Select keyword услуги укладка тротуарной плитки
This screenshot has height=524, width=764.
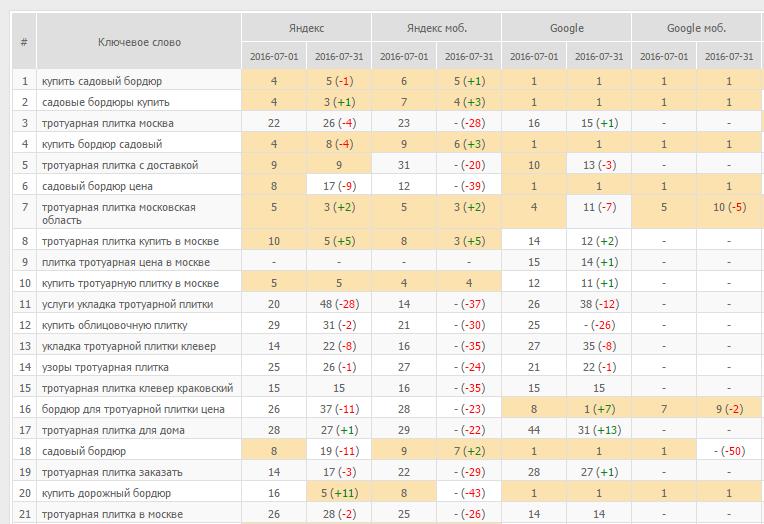127,304
